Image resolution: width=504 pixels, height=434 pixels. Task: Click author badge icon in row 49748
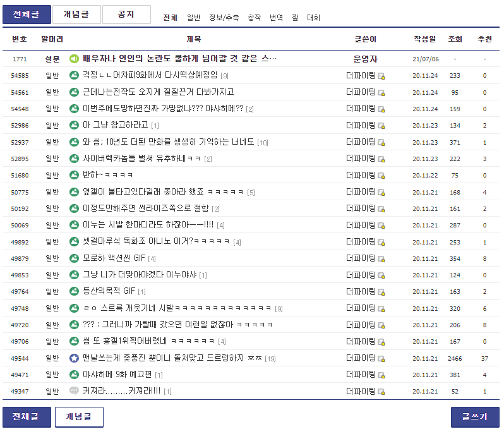coord(381,309)
